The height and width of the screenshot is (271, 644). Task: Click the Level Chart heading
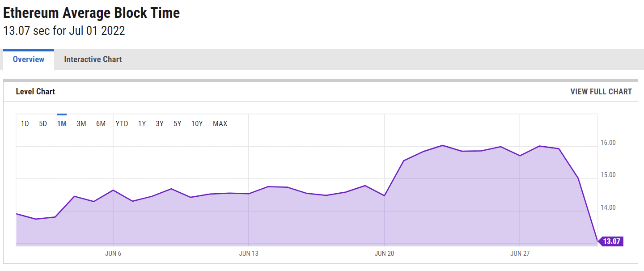[x=35, y=92]
